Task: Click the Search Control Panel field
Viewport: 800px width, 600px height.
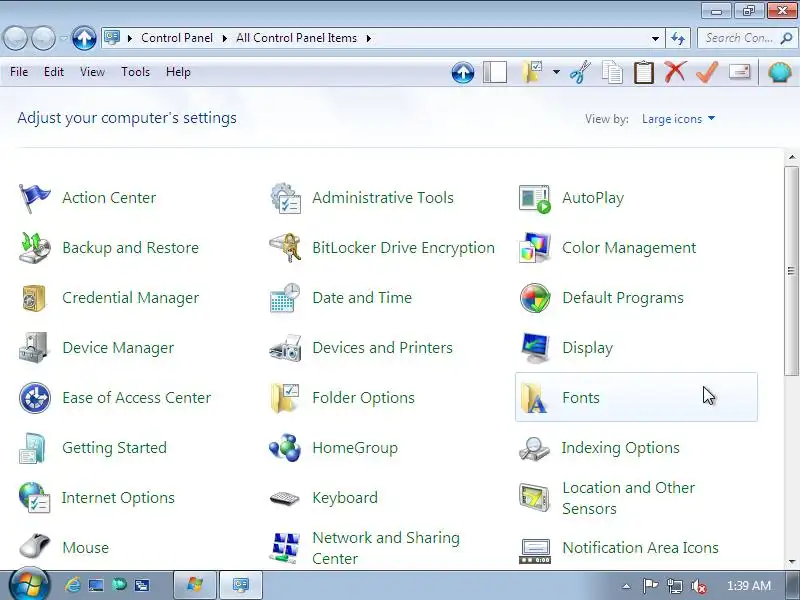Action: [x=745, y=38]
